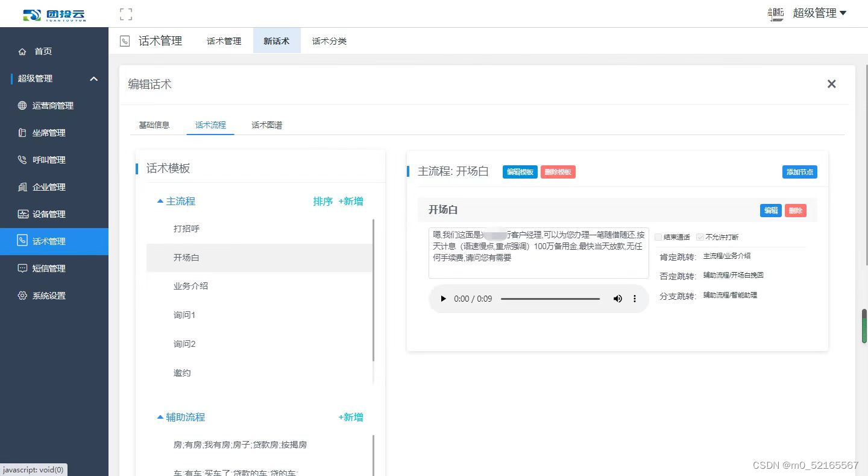Click 排序 in the 主流程 header

pyautogui.click(x=323, y=202)
